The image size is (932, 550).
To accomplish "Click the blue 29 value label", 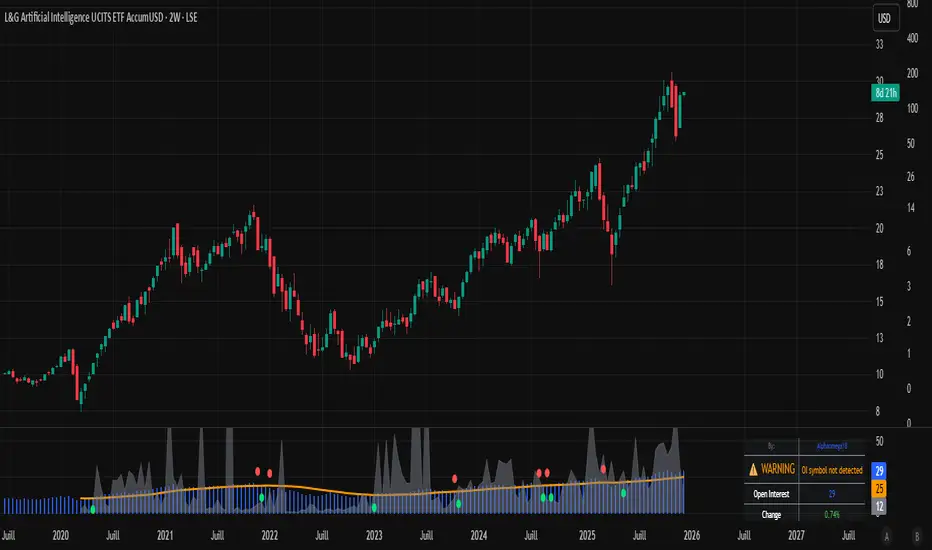I will (x=879, y=471).
